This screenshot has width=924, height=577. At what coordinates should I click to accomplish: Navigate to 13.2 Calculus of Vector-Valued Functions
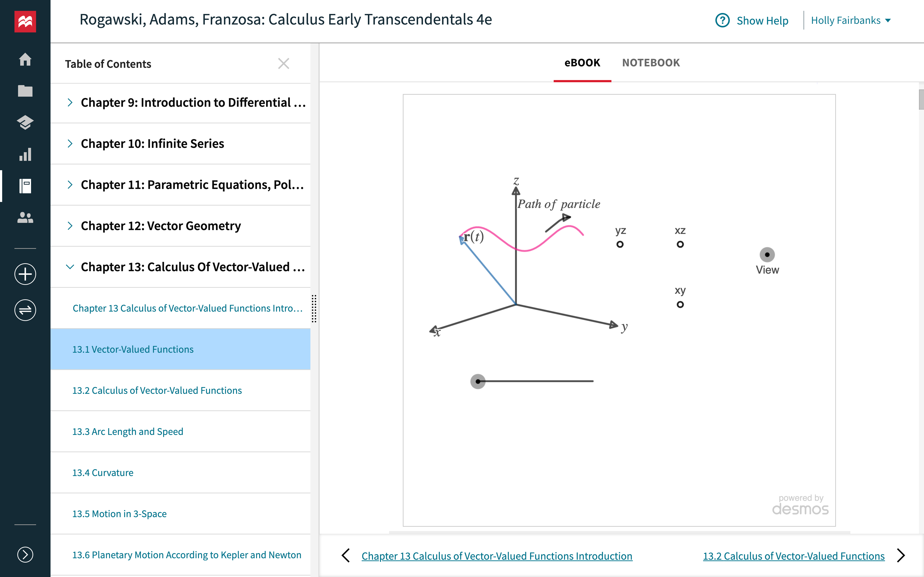(x=157, y=390)
